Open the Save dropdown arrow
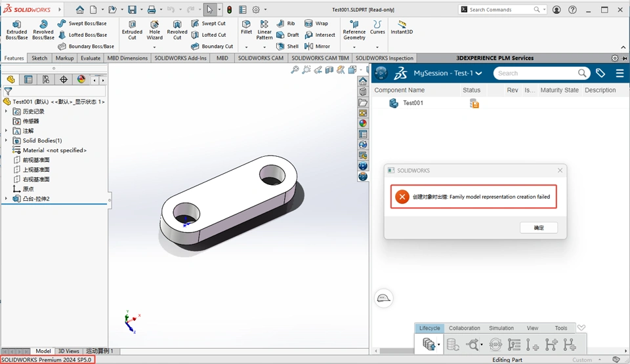Screen dimensions: 630x364 click(x=141, y=10)
